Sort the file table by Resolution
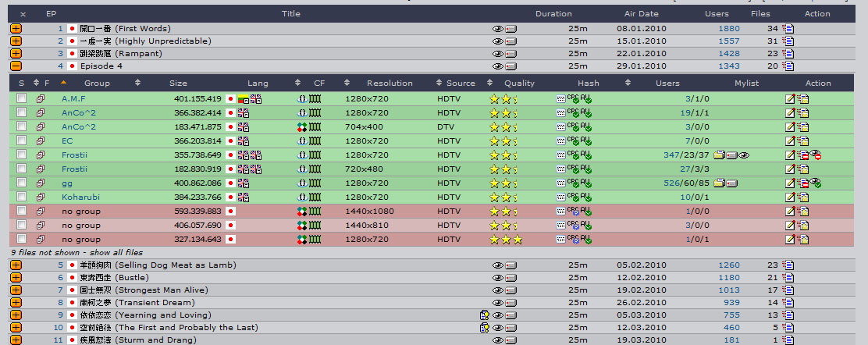 (x=390, y=83)
